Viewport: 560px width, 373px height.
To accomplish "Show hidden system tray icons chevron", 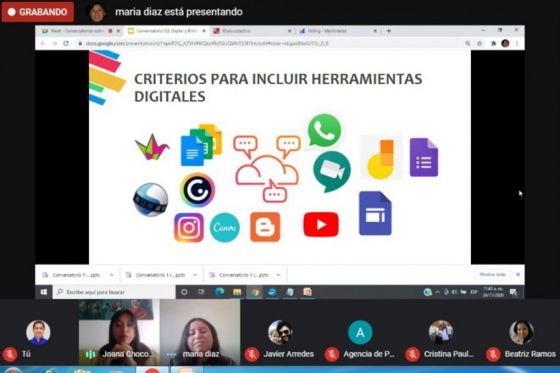I will [x=438, y=292].
